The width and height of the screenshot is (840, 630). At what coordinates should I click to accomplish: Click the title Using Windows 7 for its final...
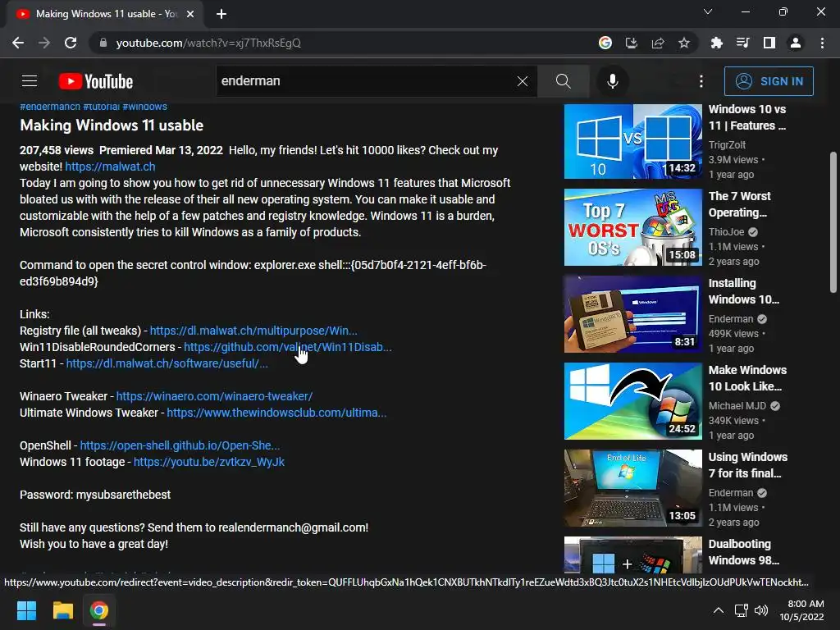pos(748,465)
